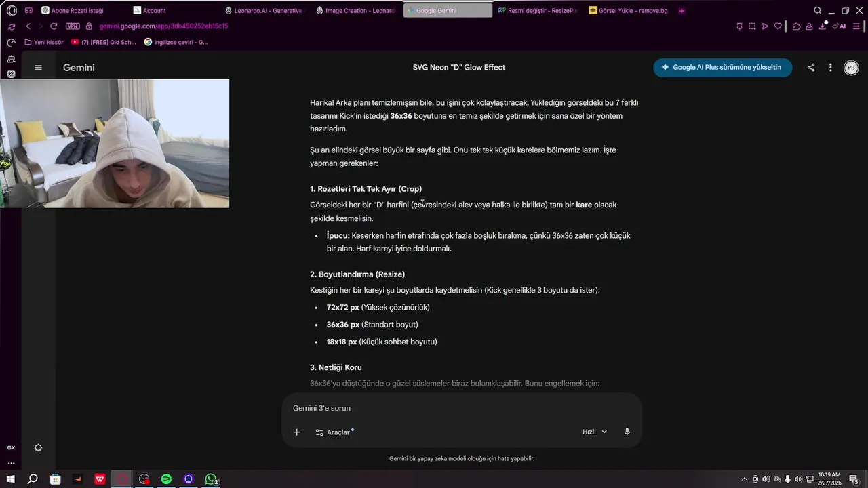Open the Aria AI icon in toolbar

tap(840, 26)
